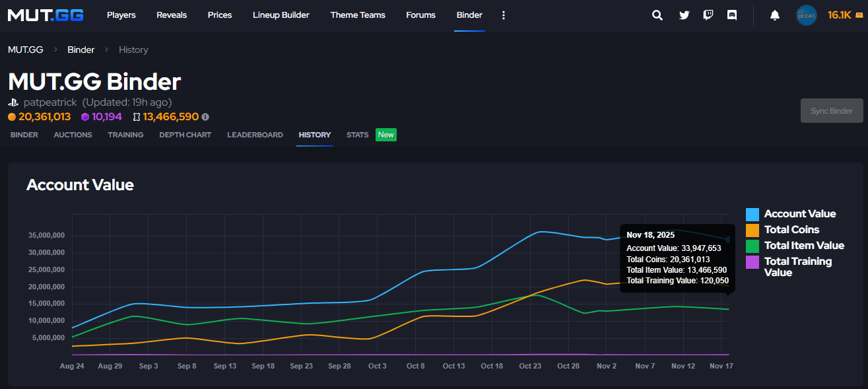Screen dimensions: 868x389
Task: Open the search magnifier icon
Action: [x=657, y=15]
